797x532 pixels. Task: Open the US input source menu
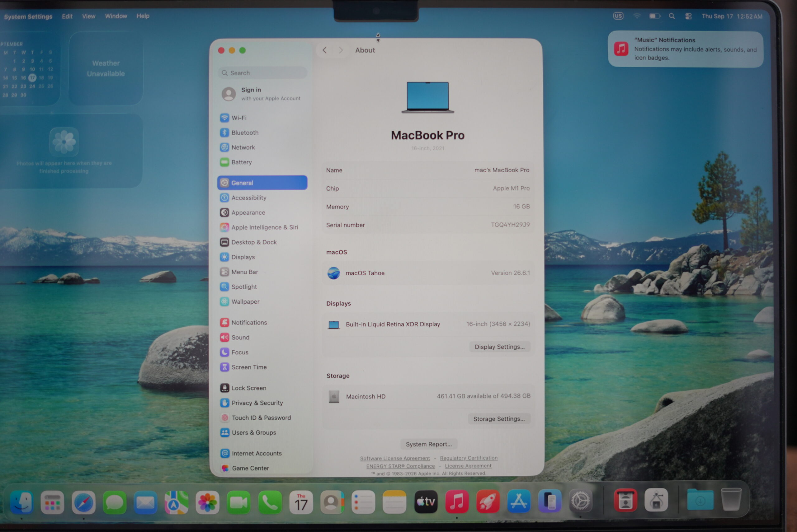(x=618, y=16)
